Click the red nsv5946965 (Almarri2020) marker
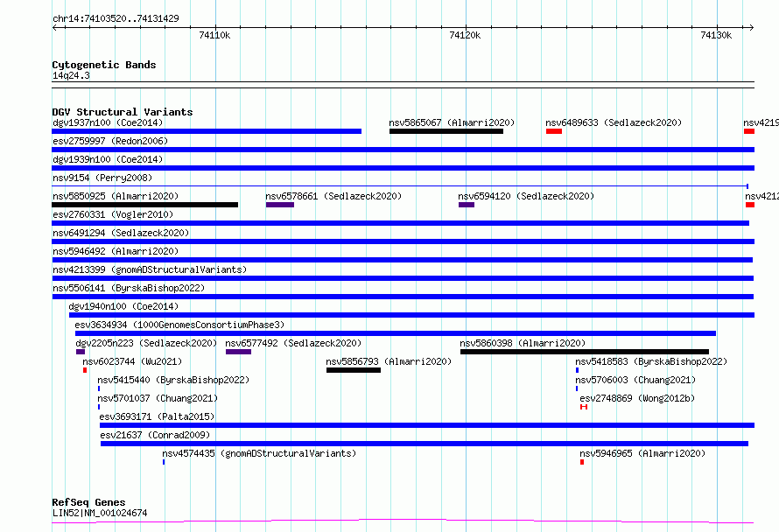 coord(582,462)
